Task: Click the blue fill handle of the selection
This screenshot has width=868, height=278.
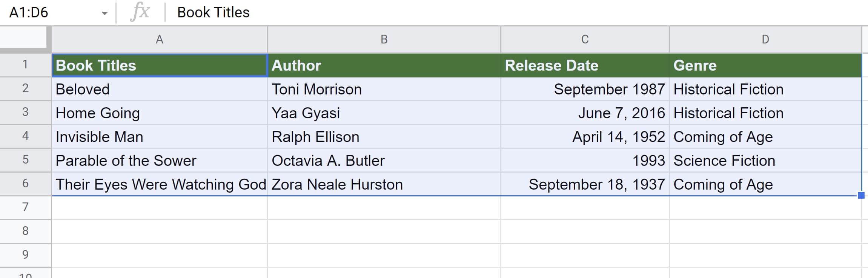Action: click(x=861, y=195)
